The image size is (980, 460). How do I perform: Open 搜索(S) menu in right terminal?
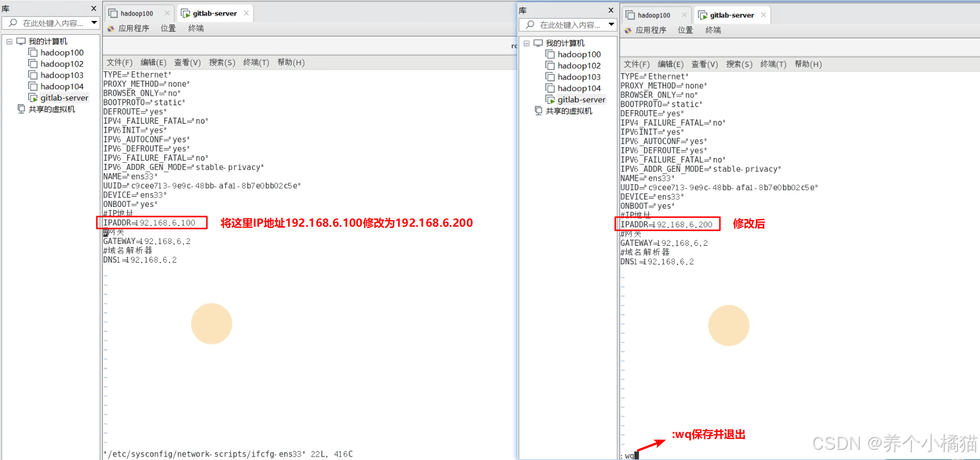pos(739,64)
